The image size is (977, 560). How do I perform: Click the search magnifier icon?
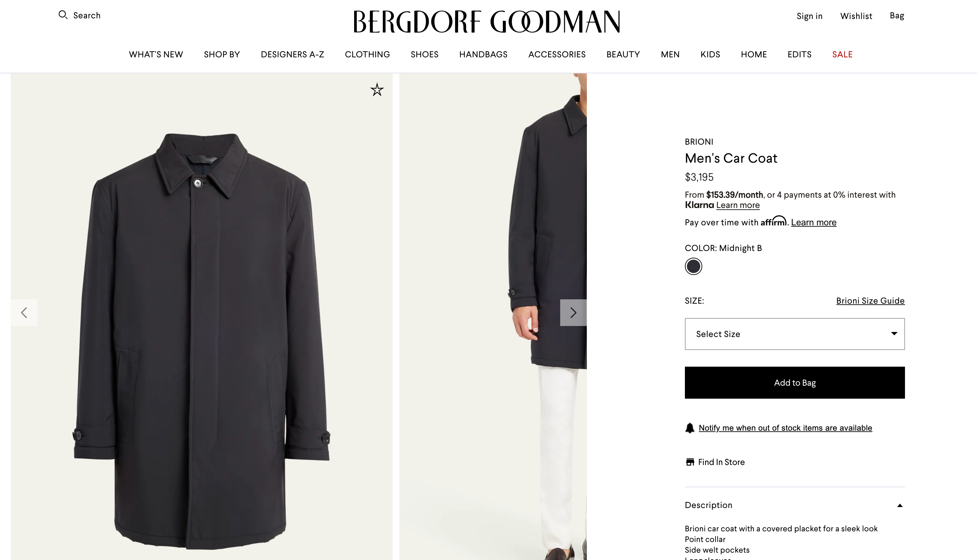(x=63, y=15)
